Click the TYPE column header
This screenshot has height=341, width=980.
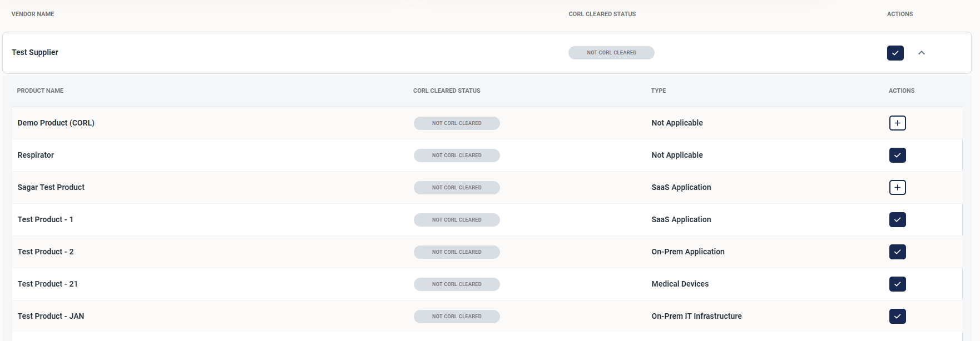click(659, 91)
